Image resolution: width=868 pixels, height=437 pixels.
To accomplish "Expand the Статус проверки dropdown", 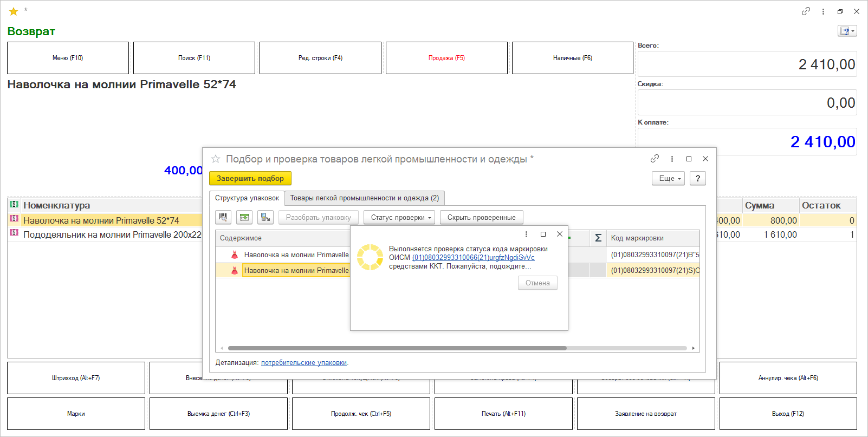I will (399, 217).
